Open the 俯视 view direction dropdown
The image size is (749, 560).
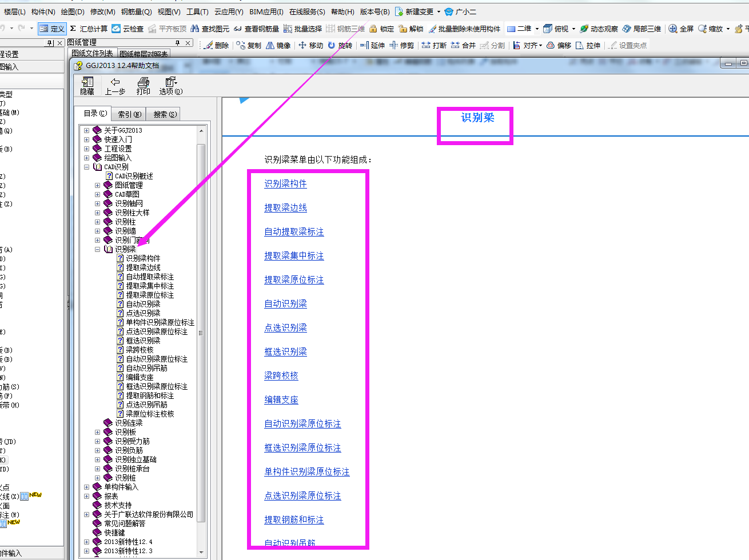point(573,29)
